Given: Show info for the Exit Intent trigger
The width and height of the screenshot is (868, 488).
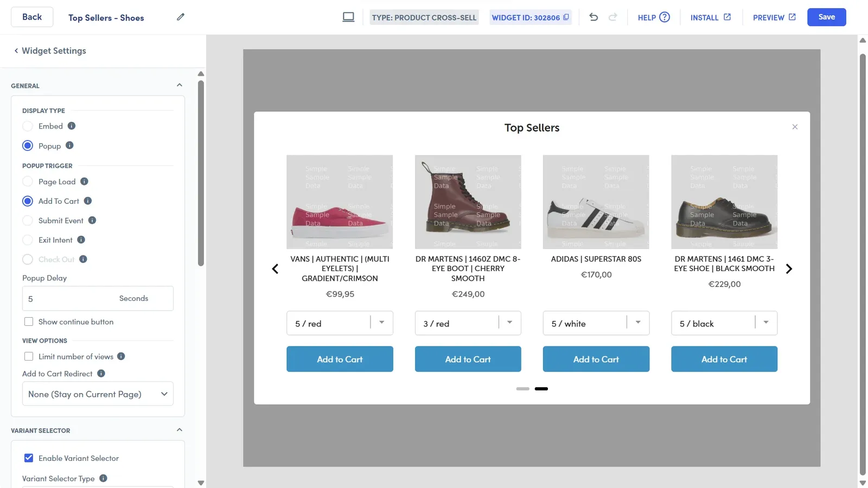Looking at the screenshot, I should [x=81, y=240].
